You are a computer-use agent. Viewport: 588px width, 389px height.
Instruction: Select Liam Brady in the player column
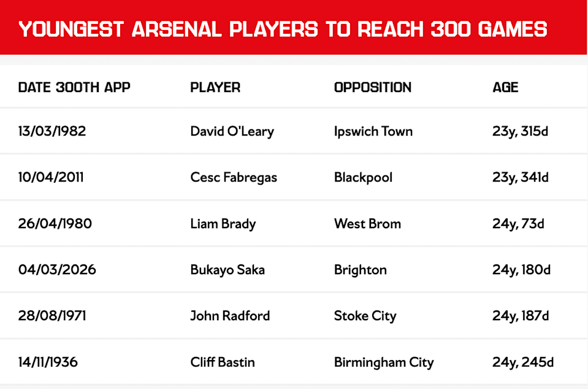pyautogui.click(x=223, y=224)
